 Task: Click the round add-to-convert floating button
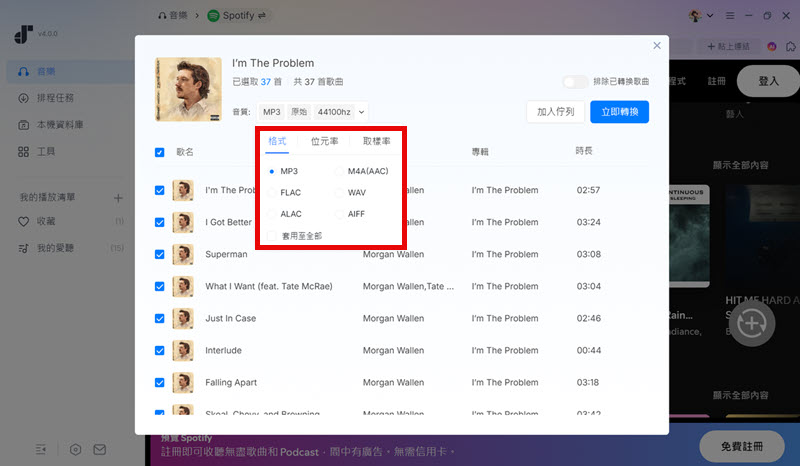[x=752, y=324]
